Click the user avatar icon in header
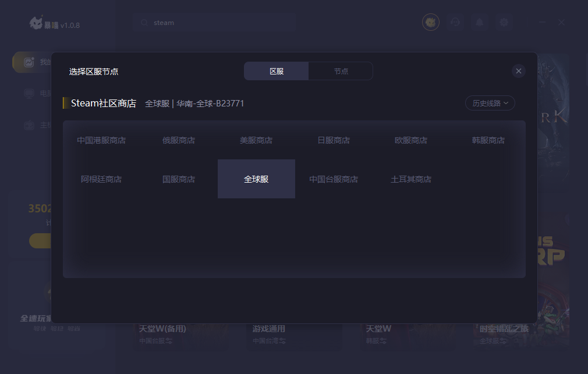Viewport: 588px width, 374px height. point(430,23)
